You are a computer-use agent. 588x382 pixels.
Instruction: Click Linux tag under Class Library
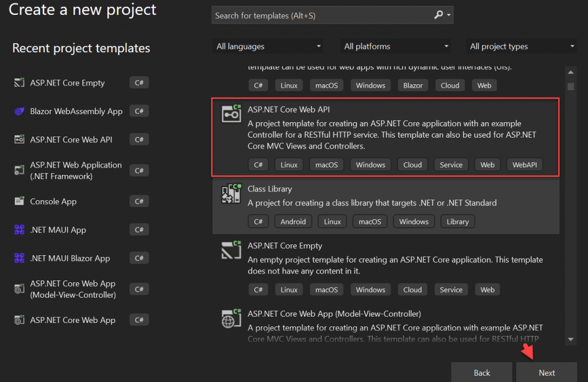(x=332, y=222)
